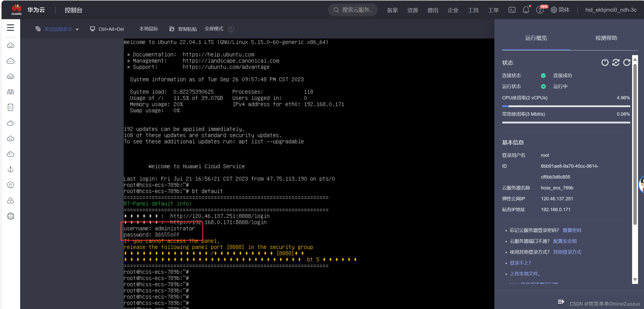The image size is (644, 309).
Task: Click the 登录不上? link
Action: point(520,263)
